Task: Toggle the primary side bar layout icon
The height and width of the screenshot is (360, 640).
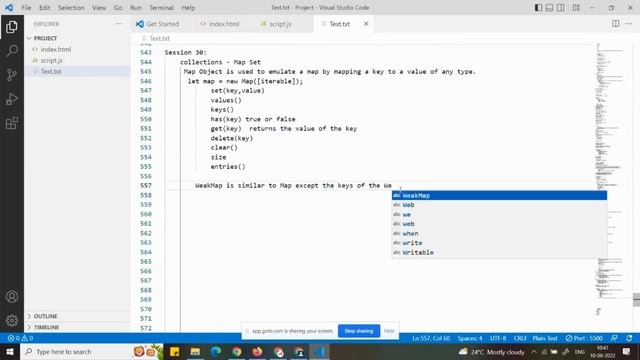Action: [x=538, y=7]
